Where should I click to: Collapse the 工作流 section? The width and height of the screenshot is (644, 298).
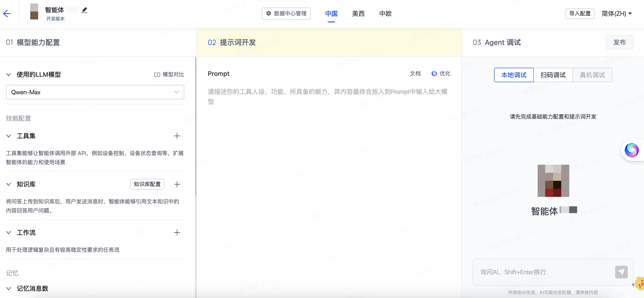9,233
